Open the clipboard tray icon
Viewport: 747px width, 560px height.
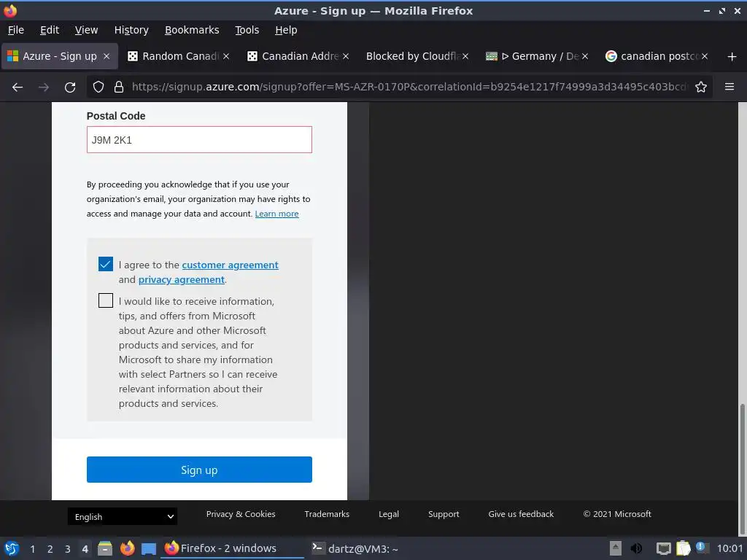click(683, 548)
